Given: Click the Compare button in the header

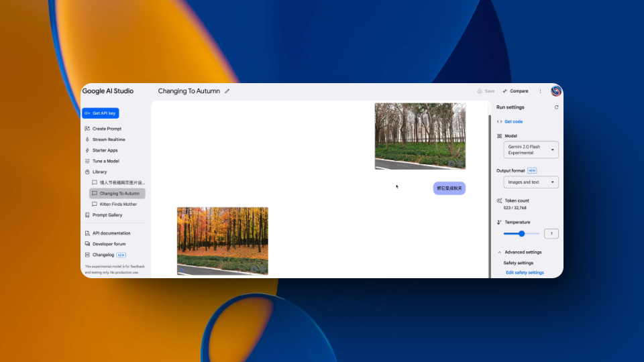Looking at the screenshot, I should coord(515,91).
